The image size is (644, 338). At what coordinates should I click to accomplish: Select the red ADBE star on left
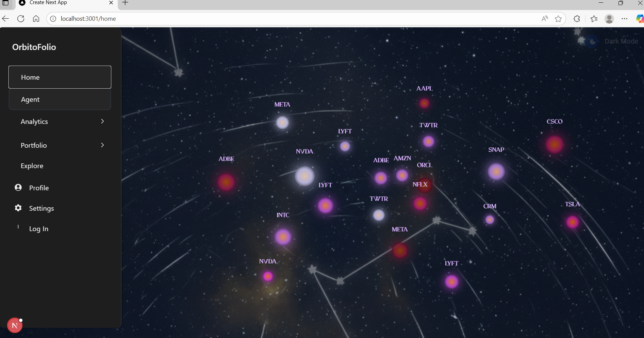(x=226, y=182)
